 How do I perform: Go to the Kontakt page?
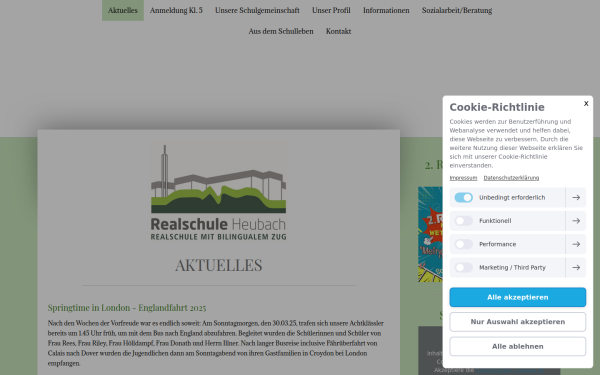tap(338, 31)
